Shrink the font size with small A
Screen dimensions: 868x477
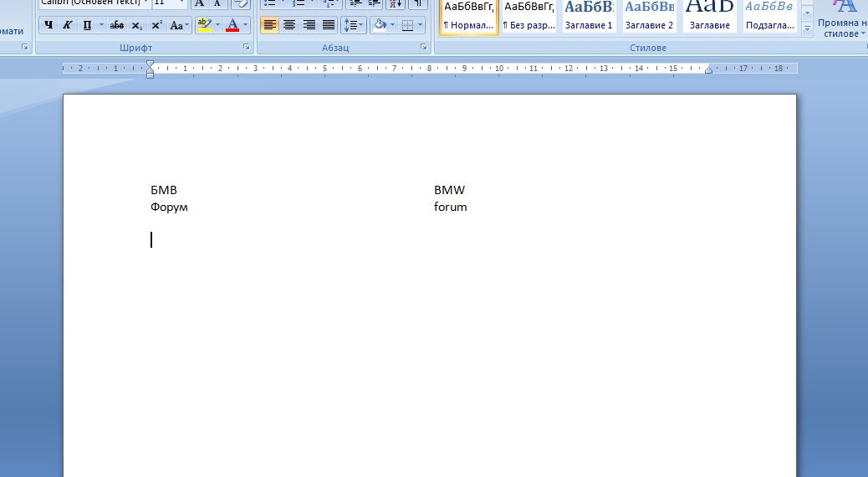[x=217, y=3]
